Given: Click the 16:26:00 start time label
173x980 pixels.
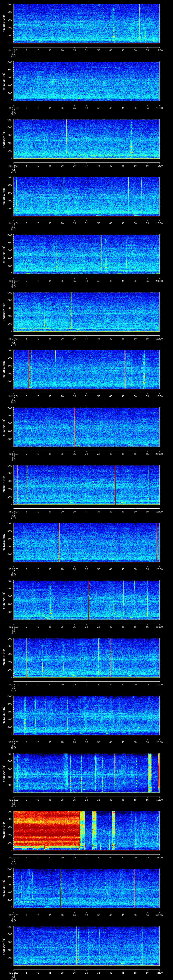Looking at the screenshot, I should [x=13, y=627].
